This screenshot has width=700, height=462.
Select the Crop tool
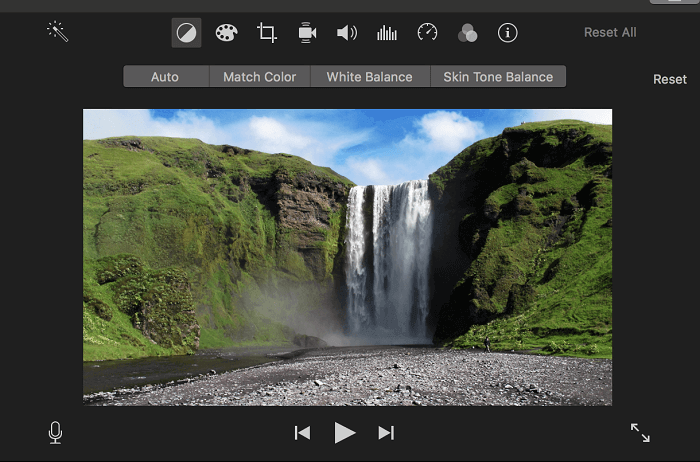267,33
